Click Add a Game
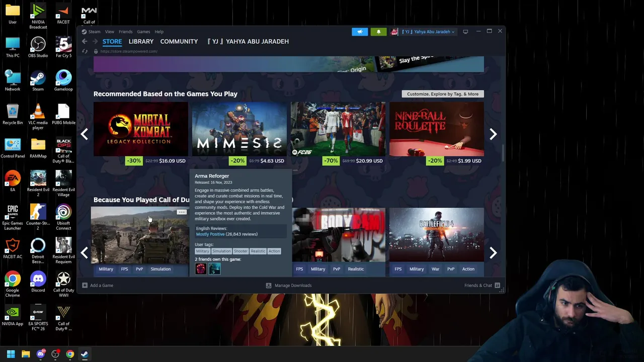The image size is (644, 362). click(97, 285)
